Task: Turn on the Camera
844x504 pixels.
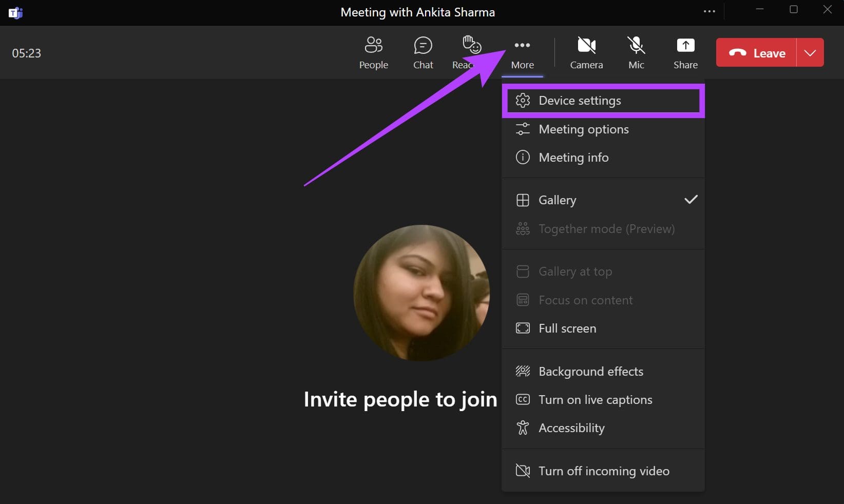Action: [x=586, y=53]
